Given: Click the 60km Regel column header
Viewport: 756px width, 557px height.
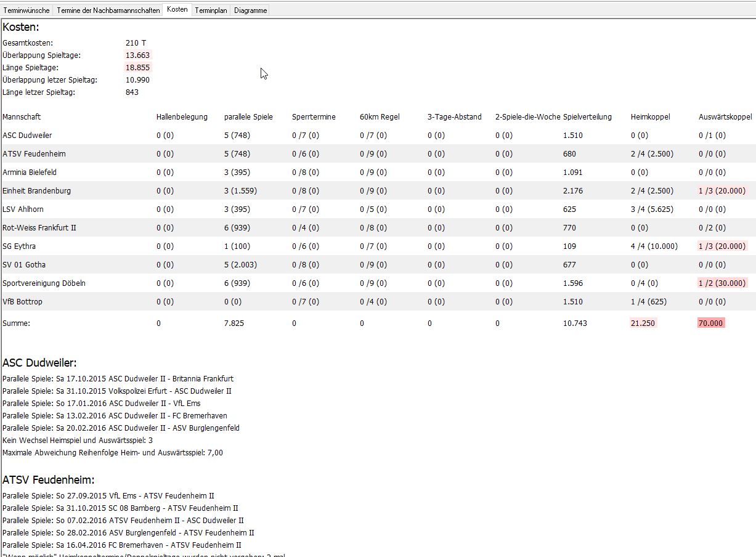Looking at the screenshot, I should [x=381, y=117].
